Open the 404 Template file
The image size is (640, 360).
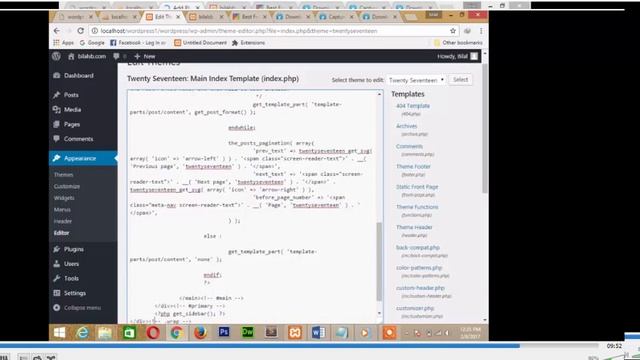point(413,106)
